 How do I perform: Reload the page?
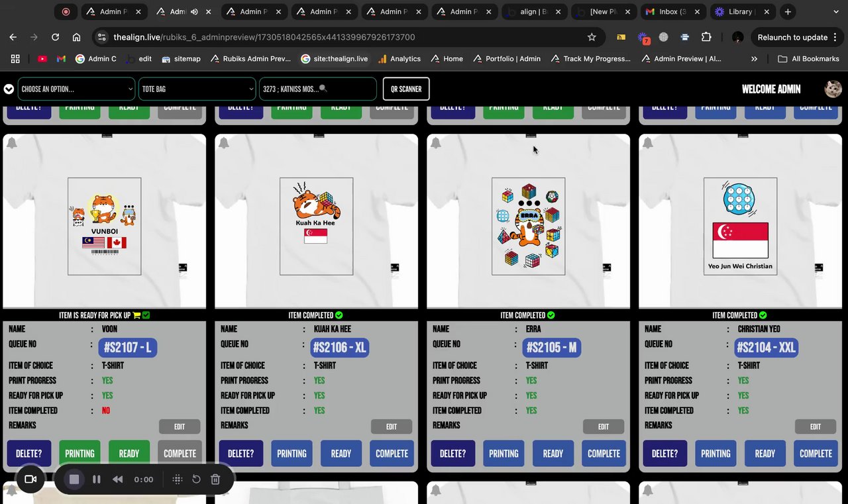[55, 37]
